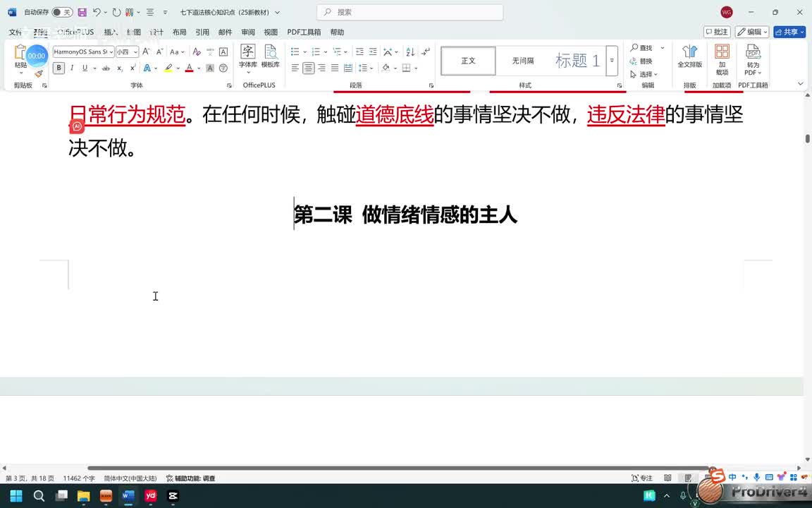Click the text effects blue A button

pyautogui.click(x=147, y=68)
